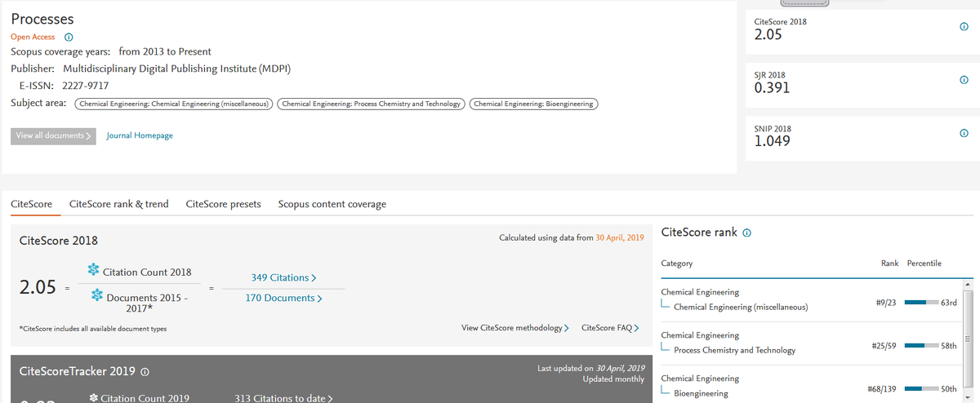Open the CiteScore rank & trend tab
This screenshot has width=980, height=403.
click(x=119, y=204)
